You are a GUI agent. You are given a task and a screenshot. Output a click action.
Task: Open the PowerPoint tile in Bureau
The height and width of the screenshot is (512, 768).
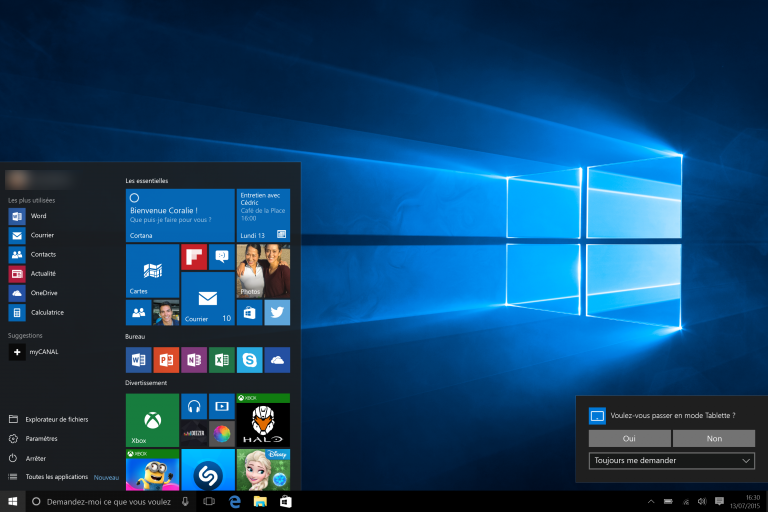click(x=166, y=359)
